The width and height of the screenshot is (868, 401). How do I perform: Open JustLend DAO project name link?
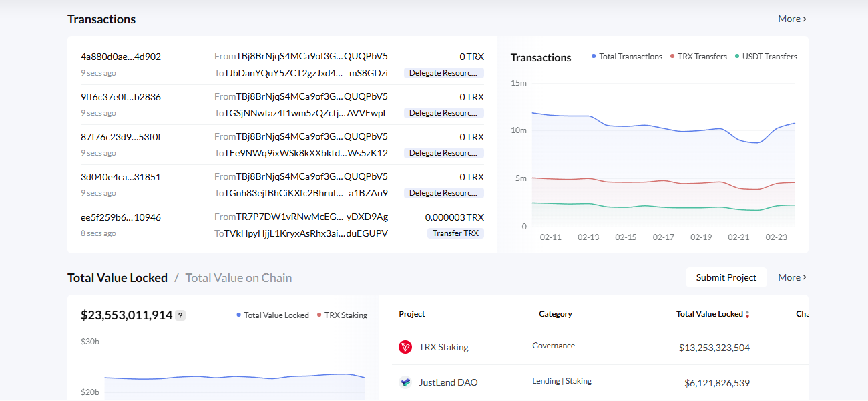448,382
